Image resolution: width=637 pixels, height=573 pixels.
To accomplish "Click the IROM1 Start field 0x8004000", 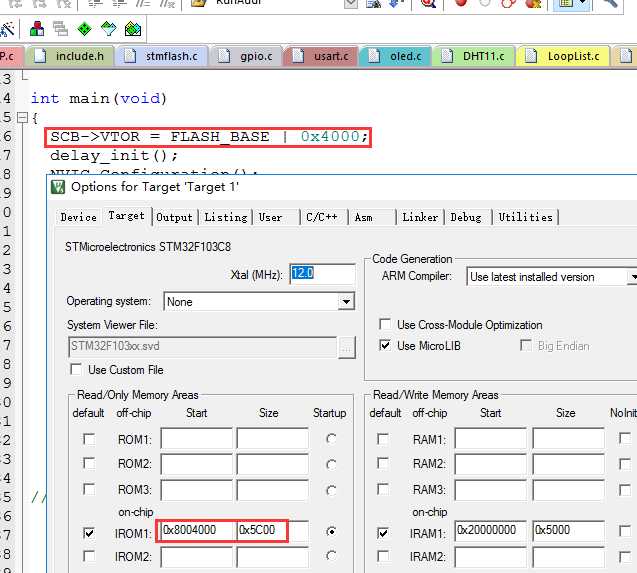I will click(197, 531).
